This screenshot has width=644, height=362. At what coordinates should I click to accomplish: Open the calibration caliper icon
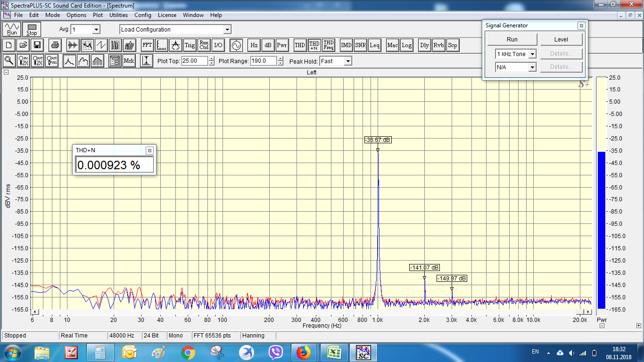tap(175, 45)
